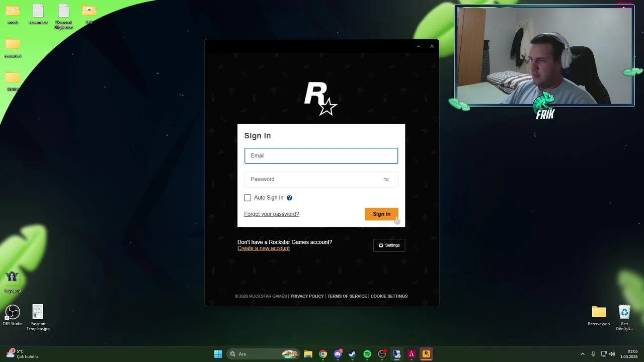Image resolution: width=644 pixels, height=362 pixels.
Task: Click Rockstar Games Launcher taskbar icon
Action: click(426, 354)
